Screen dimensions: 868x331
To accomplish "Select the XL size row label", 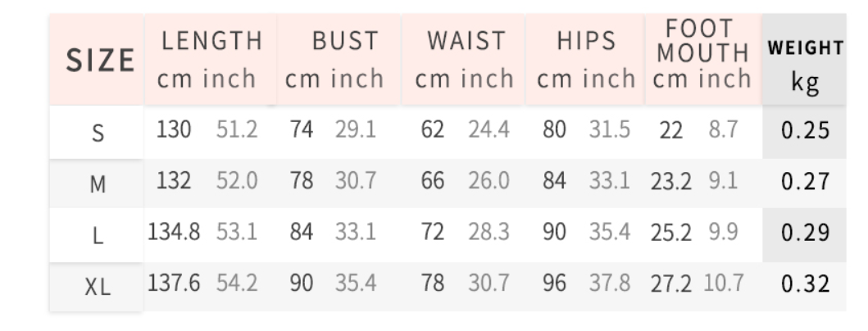I will tap(98, 287).
